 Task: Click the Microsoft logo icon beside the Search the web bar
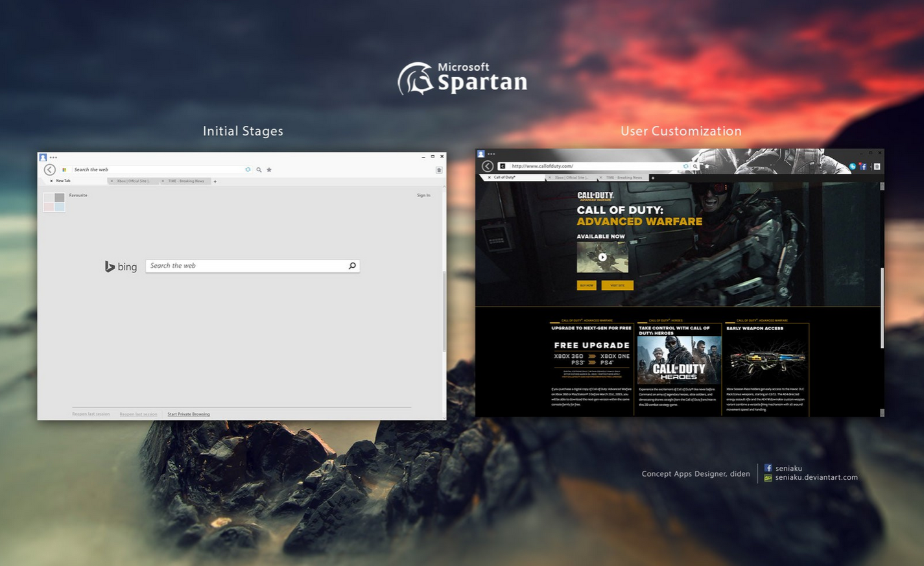tap(64, 170)
